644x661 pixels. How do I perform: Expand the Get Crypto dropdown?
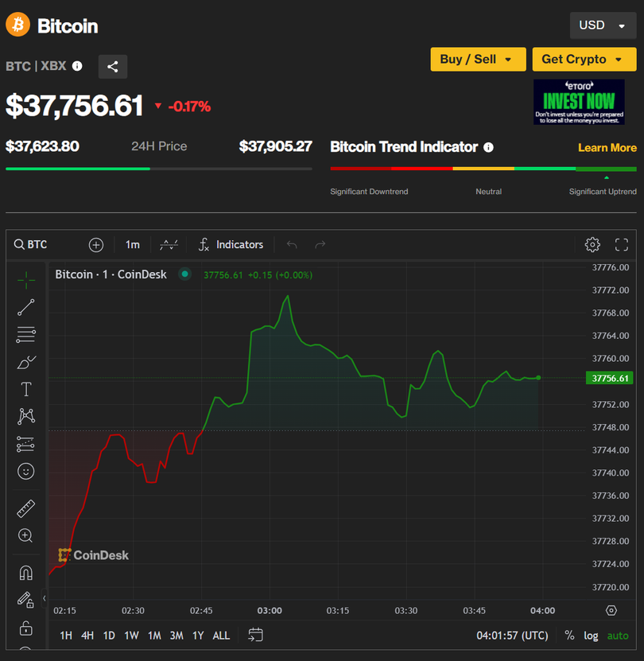(x=584, y=59)
